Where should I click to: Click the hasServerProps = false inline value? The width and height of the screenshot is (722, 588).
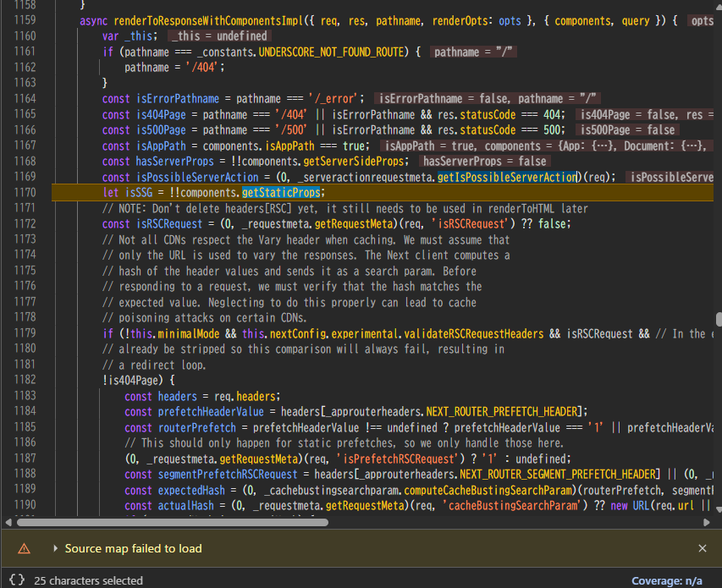pyautogui.click(x=484, y=162)
